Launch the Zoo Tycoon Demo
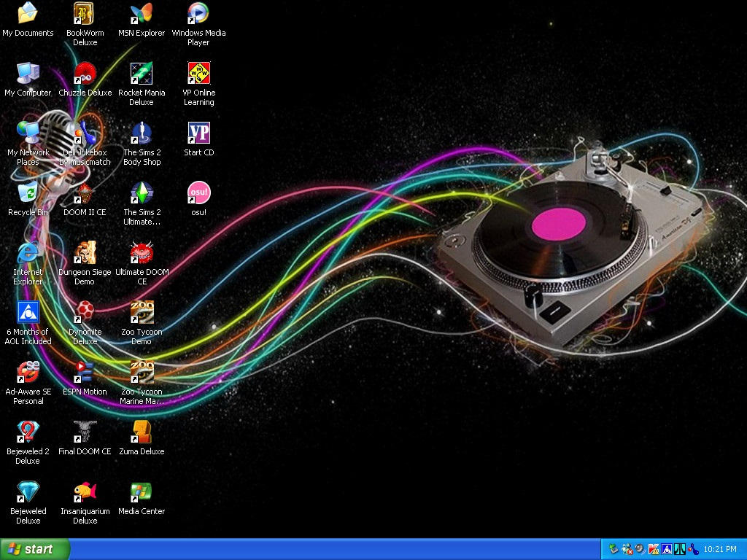Image resolution: width=747 pixels, height=560 pixels. click(x=142, y=312)
